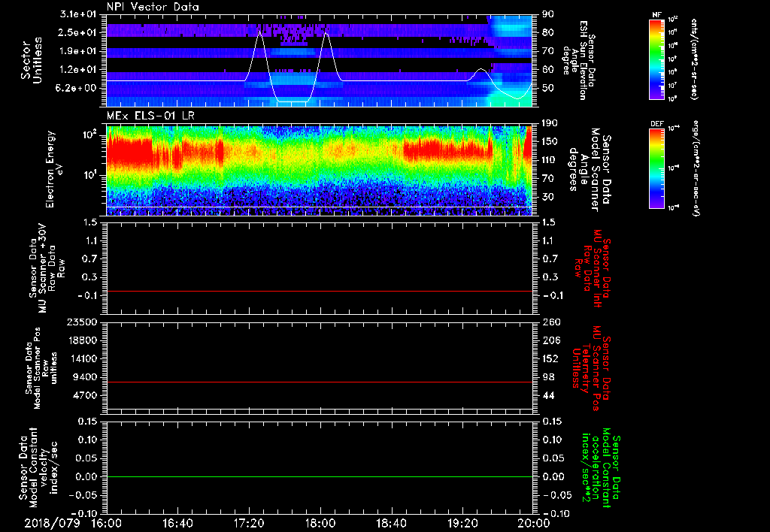
Task: Click the NF color scale bar
Action: tap(656, 59)
